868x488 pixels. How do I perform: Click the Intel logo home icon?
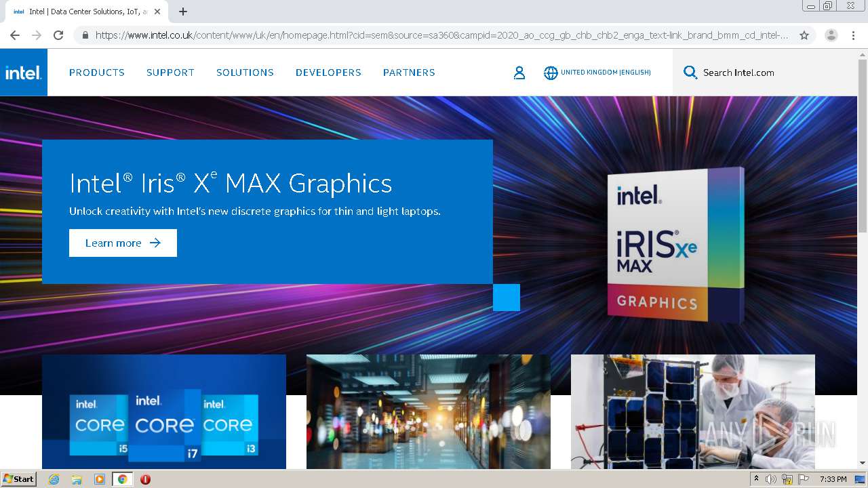24,73
